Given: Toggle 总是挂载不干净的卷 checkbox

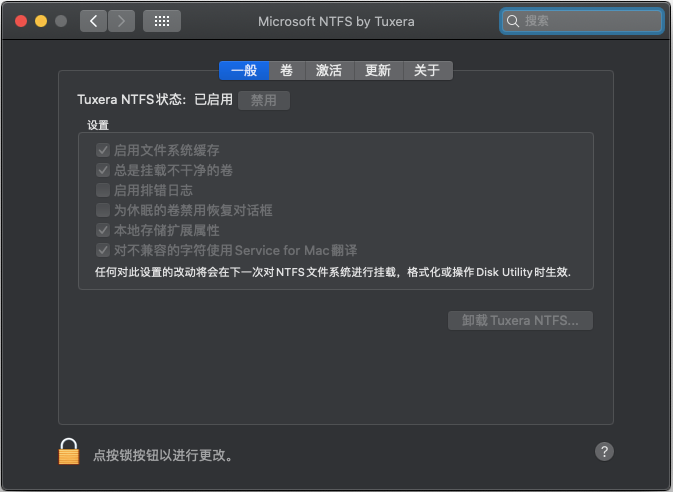Looking at the screenshot, I should (103, 170).
